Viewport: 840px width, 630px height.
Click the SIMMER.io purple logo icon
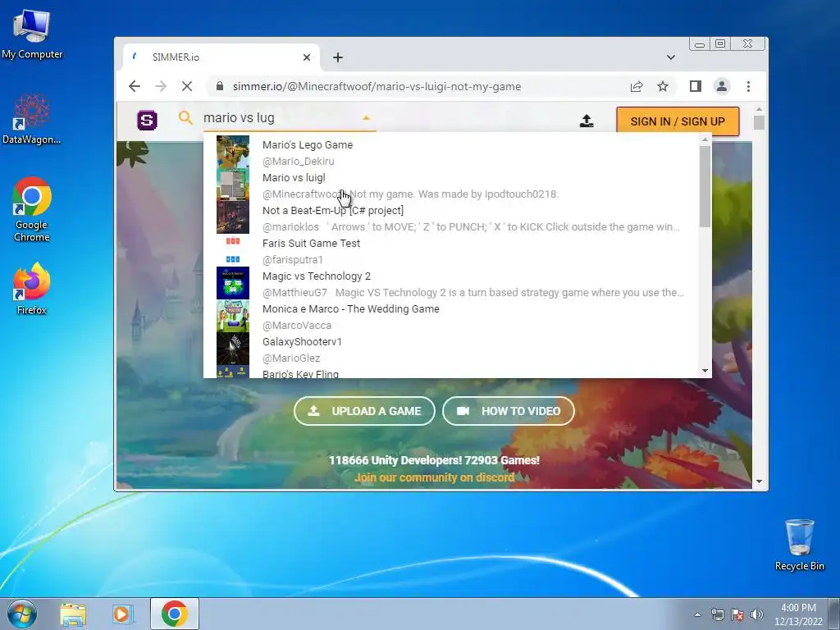point(147,120)
